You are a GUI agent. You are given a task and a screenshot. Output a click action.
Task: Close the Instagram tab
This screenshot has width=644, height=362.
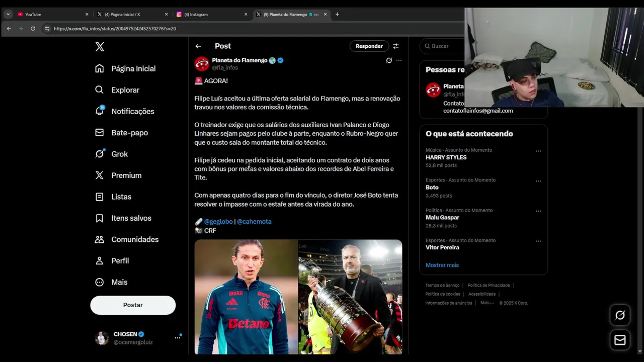coord(246,15)
